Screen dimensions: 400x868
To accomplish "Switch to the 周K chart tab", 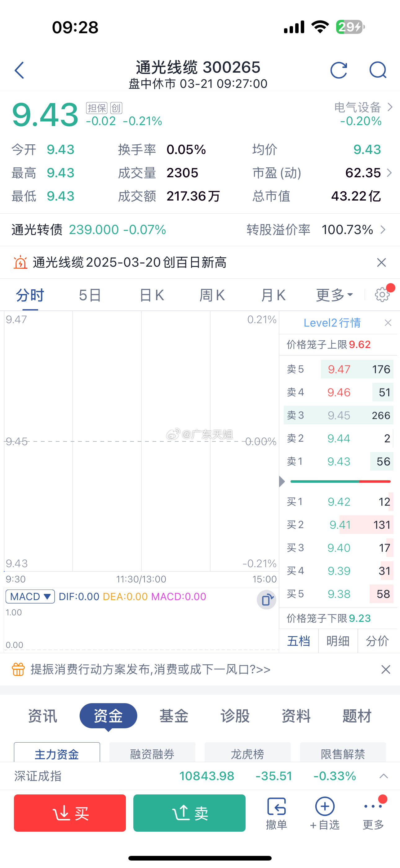I will (x=212, y=295).
